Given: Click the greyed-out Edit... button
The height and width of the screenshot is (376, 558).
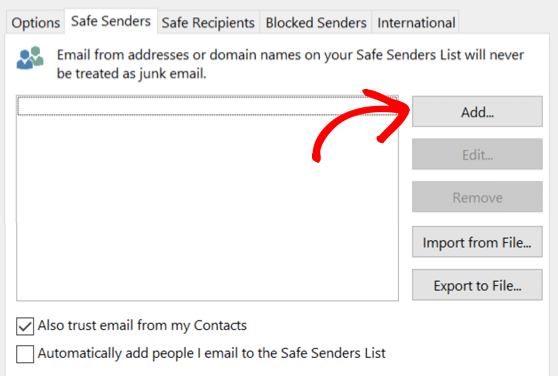Looking at the screenshot, I should [477, 154].
